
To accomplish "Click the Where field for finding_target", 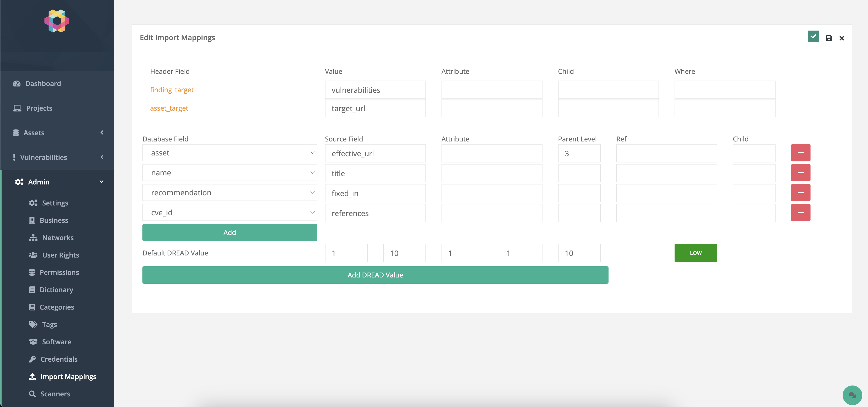I will [x=725, y=90].
